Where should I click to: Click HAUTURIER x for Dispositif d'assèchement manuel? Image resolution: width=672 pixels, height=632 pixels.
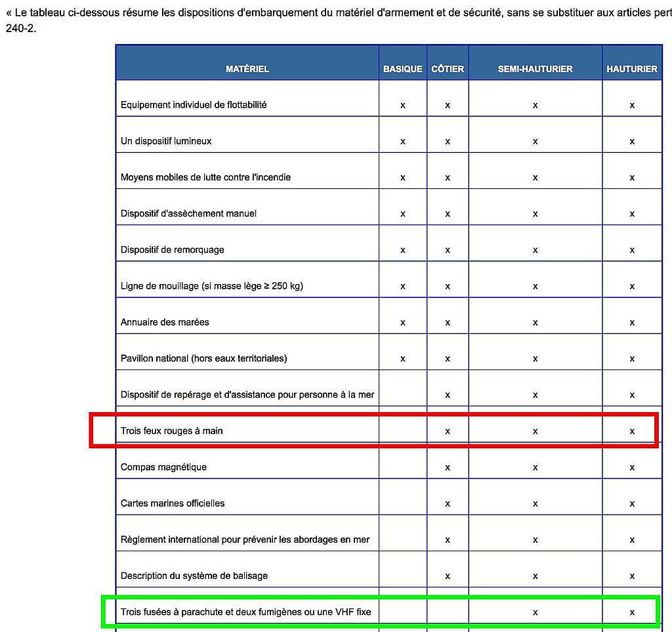pos(632,214)
